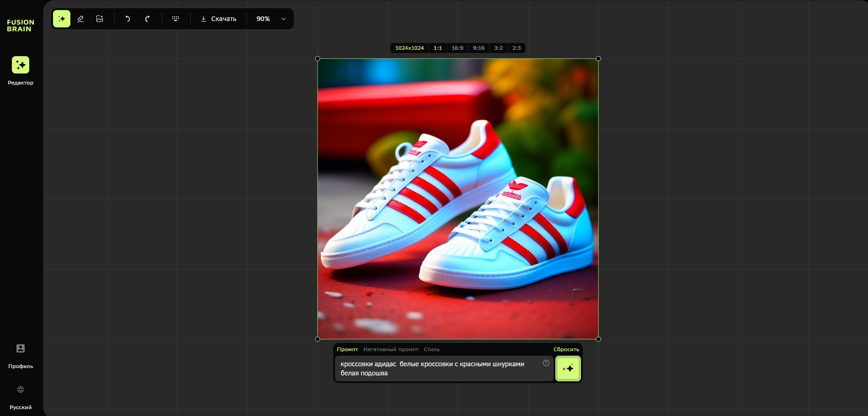Click the prompt help question mark icon
The width and height of the screenshot is (868, 416).
tap(546, 363)
